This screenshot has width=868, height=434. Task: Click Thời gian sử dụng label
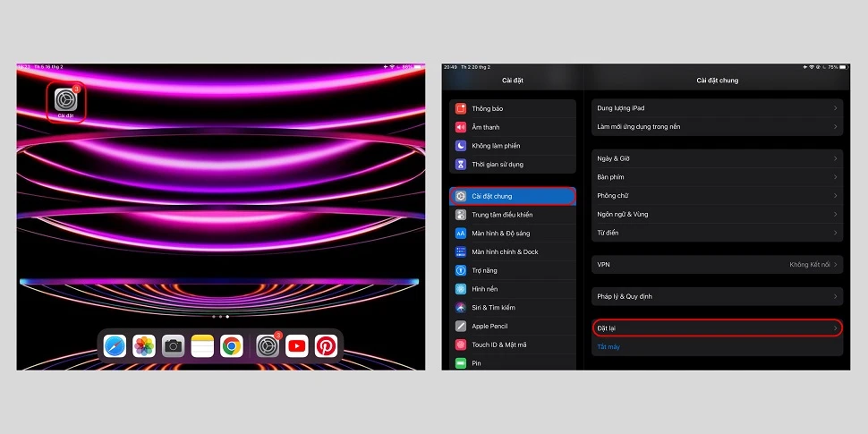(x=498, y=165)
